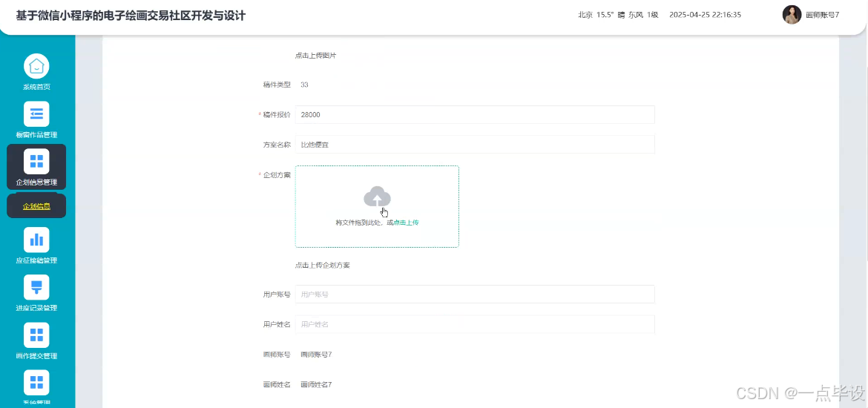Open the 画作提交管理 grid icon
868x408 pixels.
click(x=36, y=335)
